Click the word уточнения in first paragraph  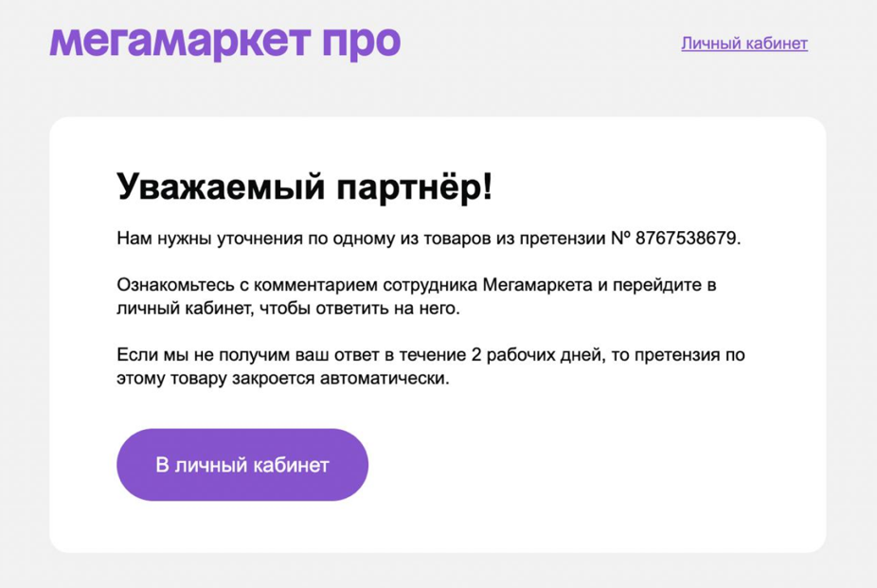(260, 239)
